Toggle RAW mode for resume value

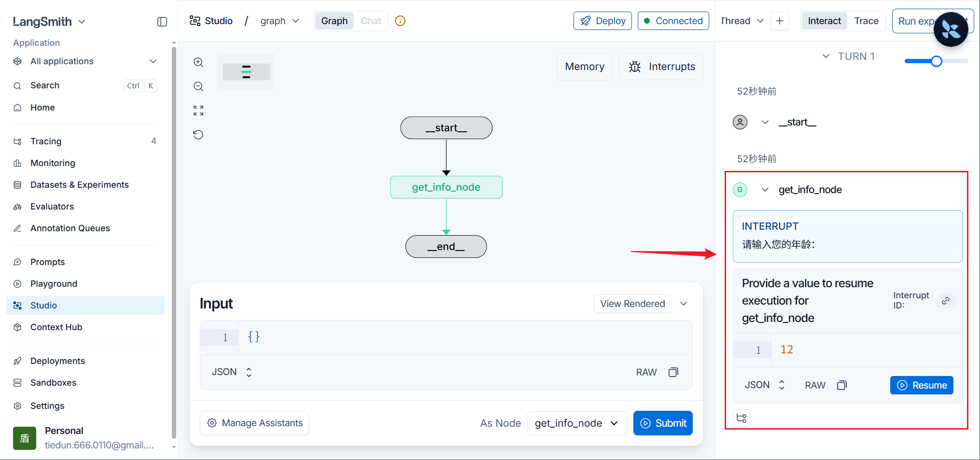click(x=815, y=385)
